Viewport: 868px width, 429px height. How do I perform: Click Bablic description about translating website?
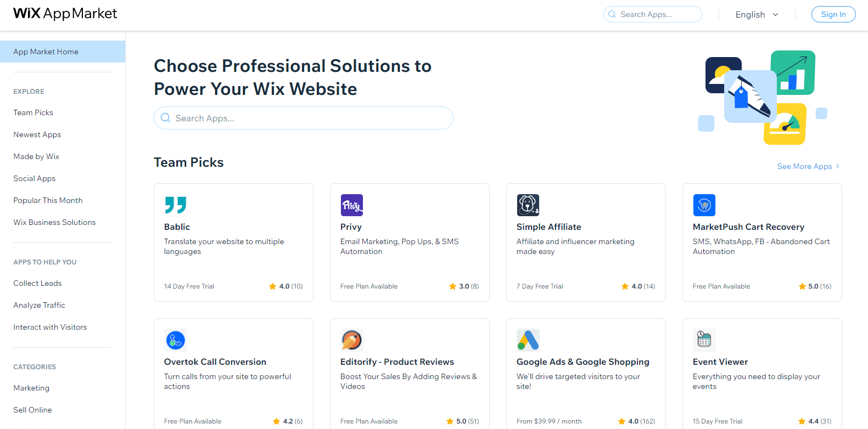tap(224, 246)
